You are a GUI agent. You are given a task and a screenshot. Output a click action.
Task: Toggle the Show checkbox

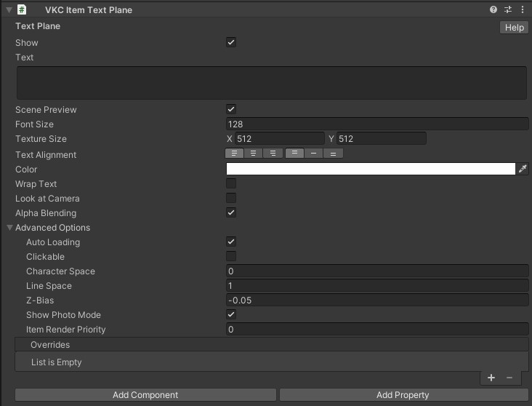231,43
